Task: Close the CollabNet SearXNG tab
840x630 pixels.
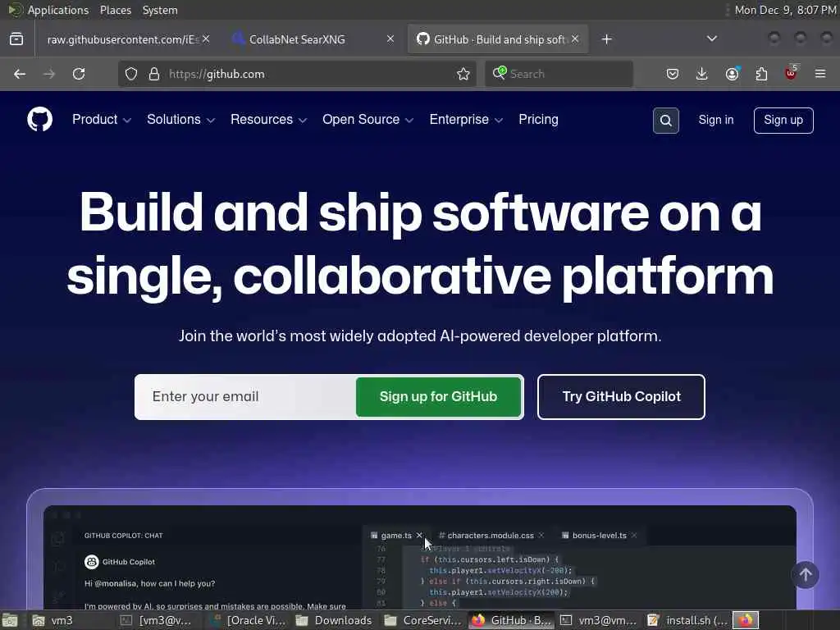Action: (390, 39)
